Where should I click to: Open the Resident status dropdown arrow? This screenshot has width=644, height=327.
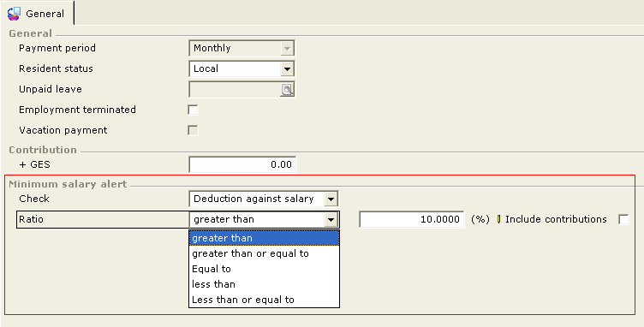coord(287,69)
